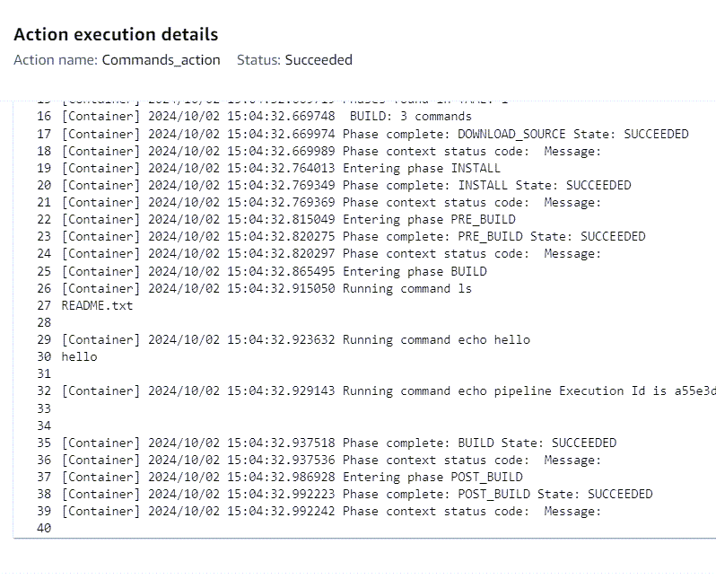Click the Action execution details heading
This screenshot has width=716, height=588.
click(116, 35)
